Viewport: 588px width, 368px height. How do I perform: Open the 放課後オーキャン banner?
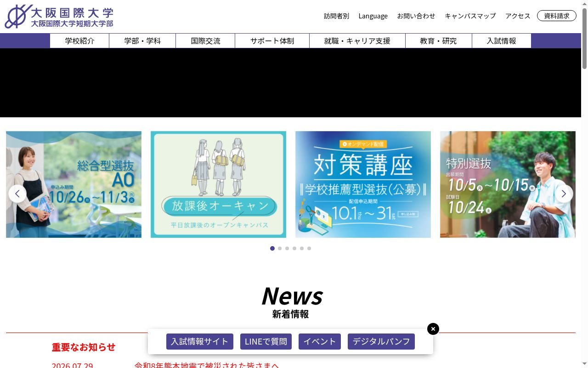point(218,184)
